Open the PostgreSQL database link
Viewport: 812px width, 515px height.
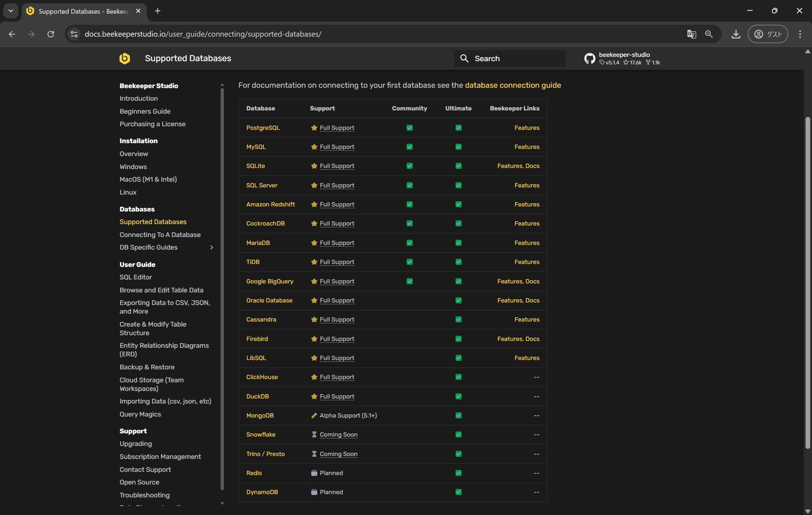click(263, 128)
